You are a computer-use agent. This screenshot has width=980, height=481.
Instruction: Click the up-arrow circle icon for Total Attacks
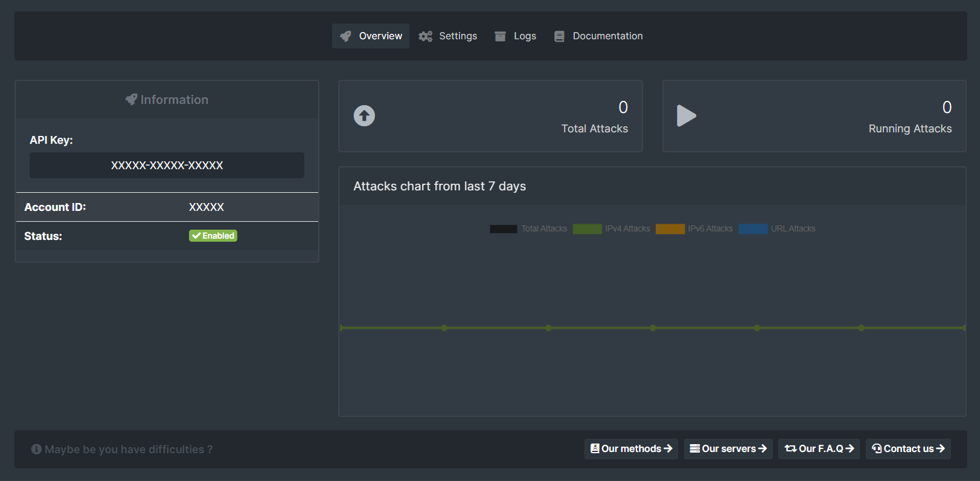[364, 115]
